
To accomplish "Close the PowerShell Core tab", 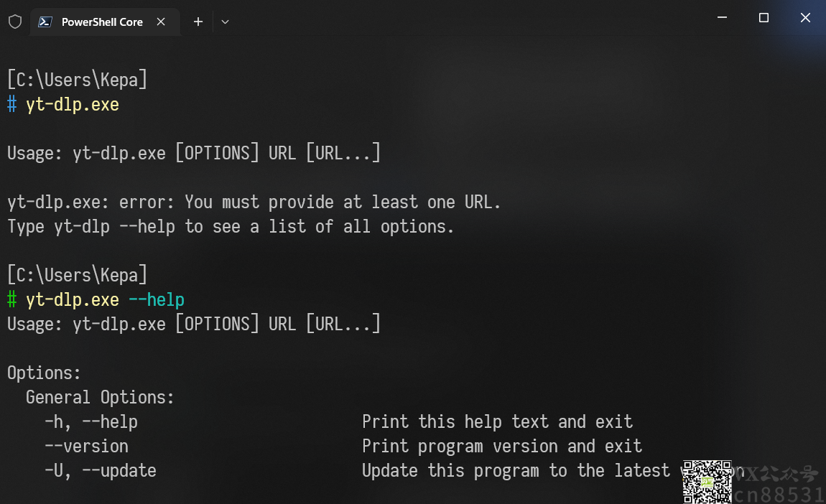I will pos(161,22).
